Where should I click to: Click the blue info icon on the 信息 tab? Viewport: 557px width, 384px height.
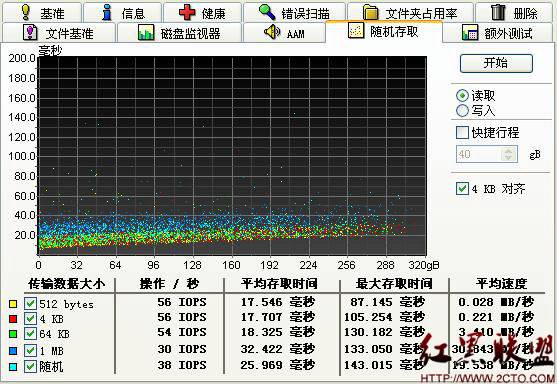106,12
